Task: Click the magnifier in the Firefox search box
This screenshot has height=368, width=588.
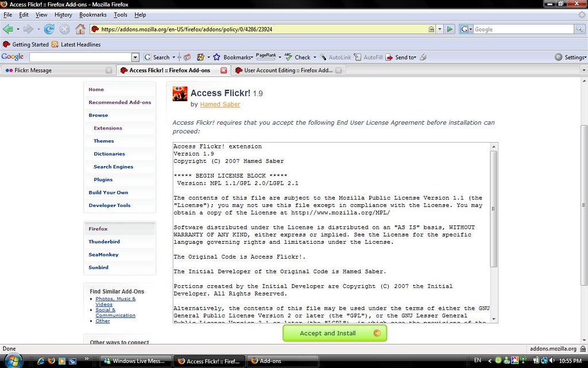Action: pos(579,29)
